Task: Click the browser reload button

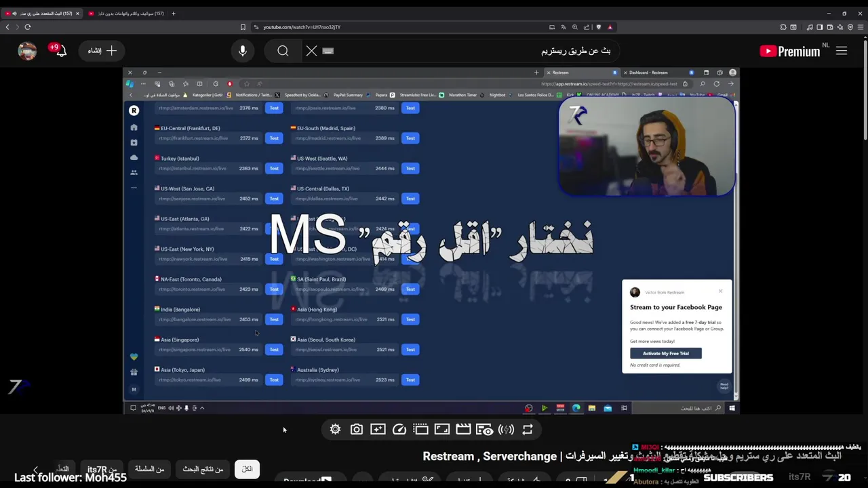Action: 28,27
